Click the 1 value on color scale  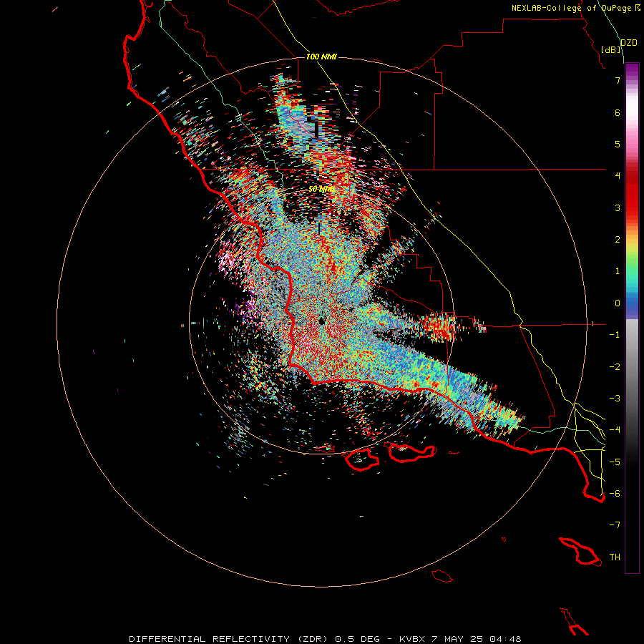coord(618,271)
